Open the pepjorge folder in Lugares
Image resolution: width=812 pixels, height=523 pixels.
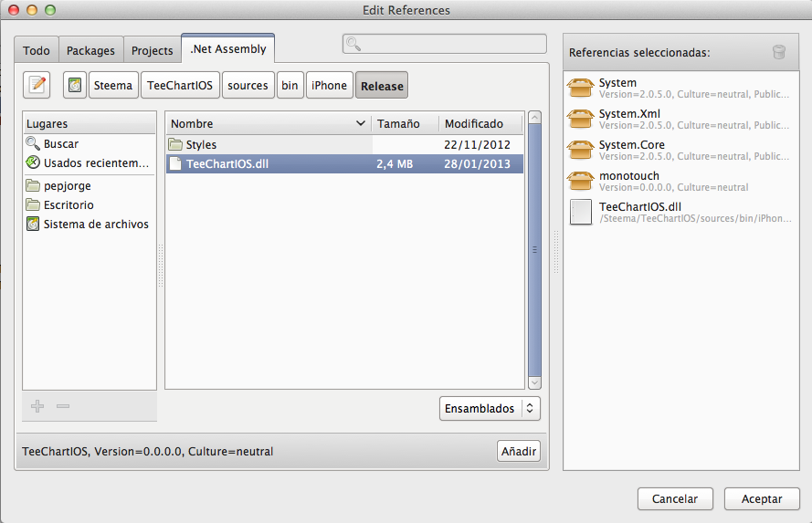(90, 185)
